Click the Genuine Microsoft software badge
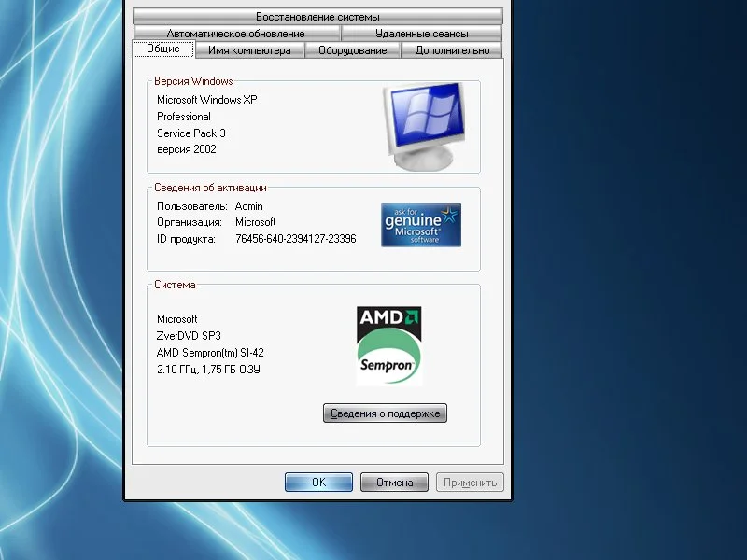The image size is (747, 560). 421,225
